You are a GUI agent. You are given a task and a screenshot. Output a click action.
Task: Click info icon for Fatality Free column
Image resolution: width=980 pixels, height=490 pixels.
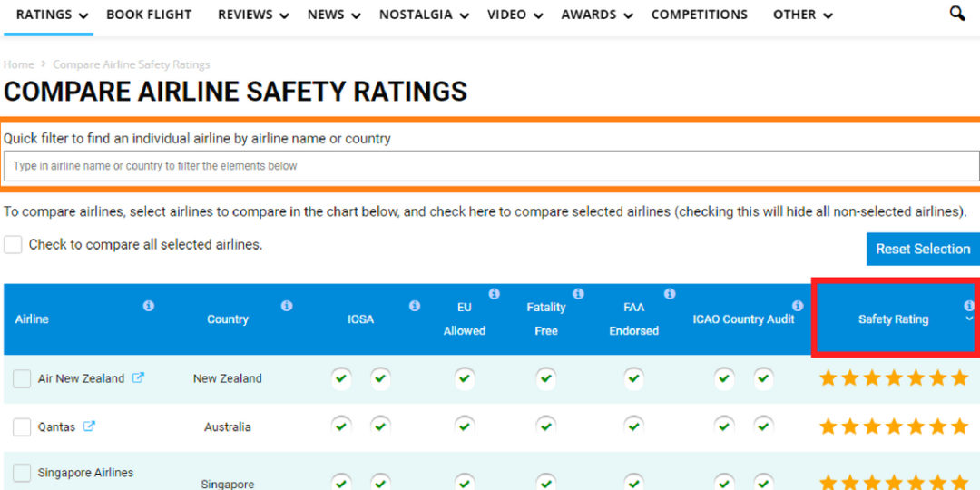[578, 294]
